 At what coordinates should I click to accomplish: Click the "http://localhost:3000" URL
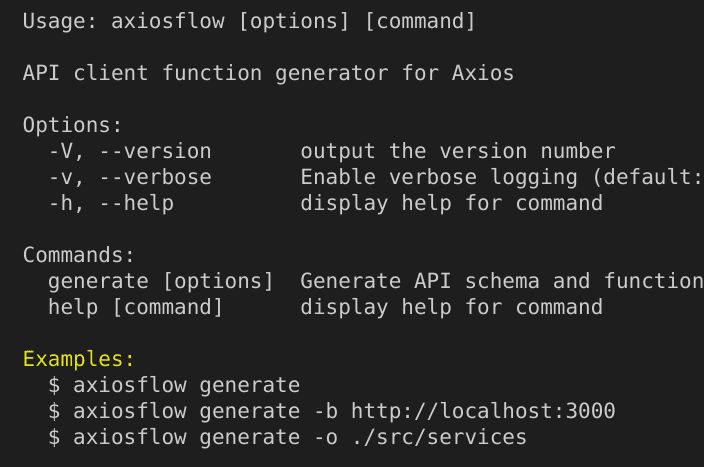click(483, 411)
